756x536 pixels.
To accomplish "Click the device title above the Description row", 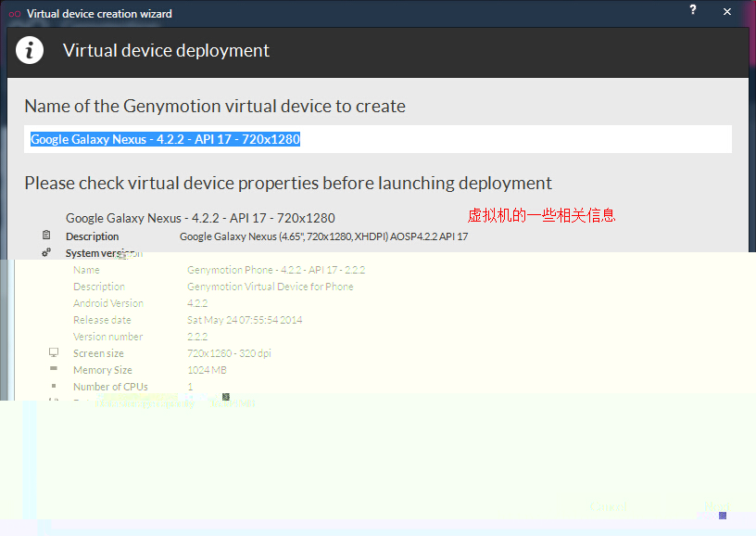I will (x=200, y=218).
